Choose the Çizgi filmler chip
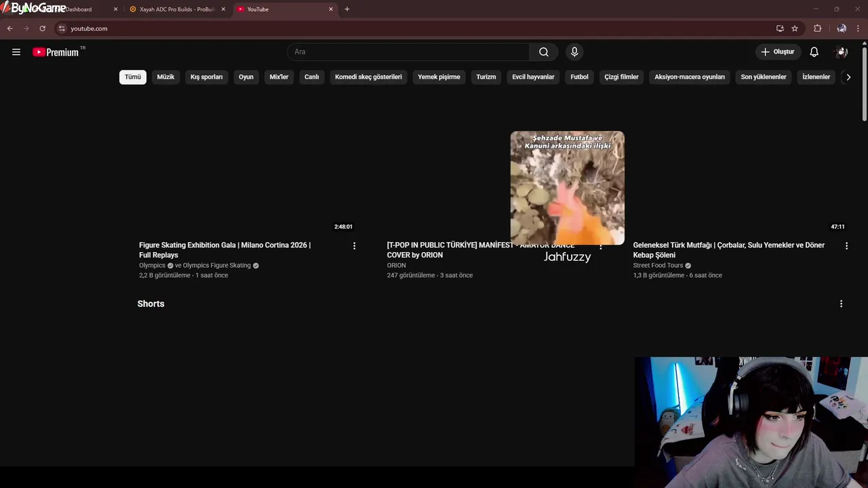The height and width of the screenshot is (488, 868). tap(621, 77)
